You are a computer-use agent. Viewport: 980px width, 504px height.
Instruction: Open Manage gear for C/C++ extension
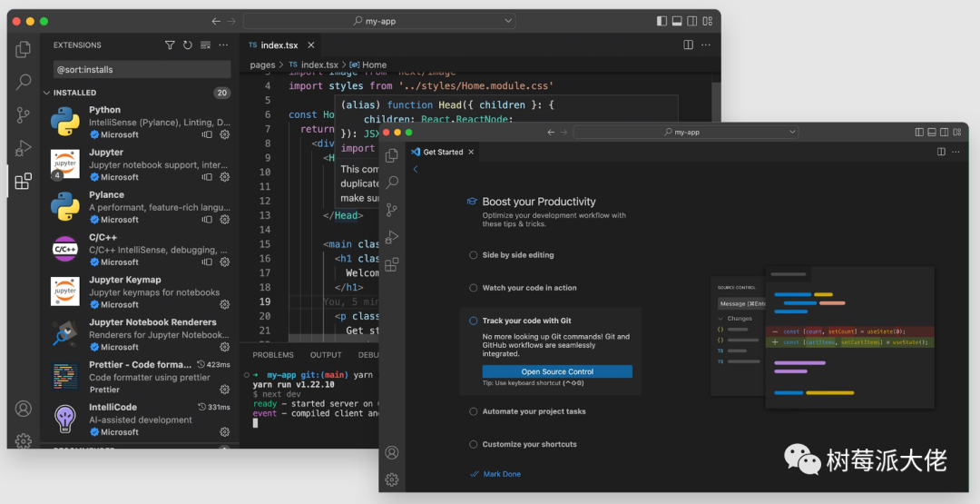[x=225, y=262]
